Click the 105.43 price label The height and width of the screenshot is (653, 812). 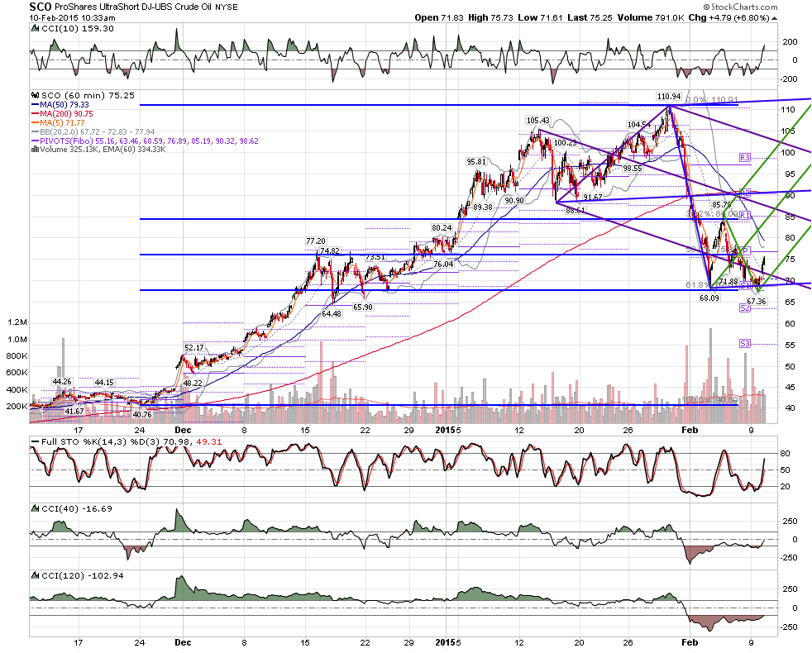point(537,120)
